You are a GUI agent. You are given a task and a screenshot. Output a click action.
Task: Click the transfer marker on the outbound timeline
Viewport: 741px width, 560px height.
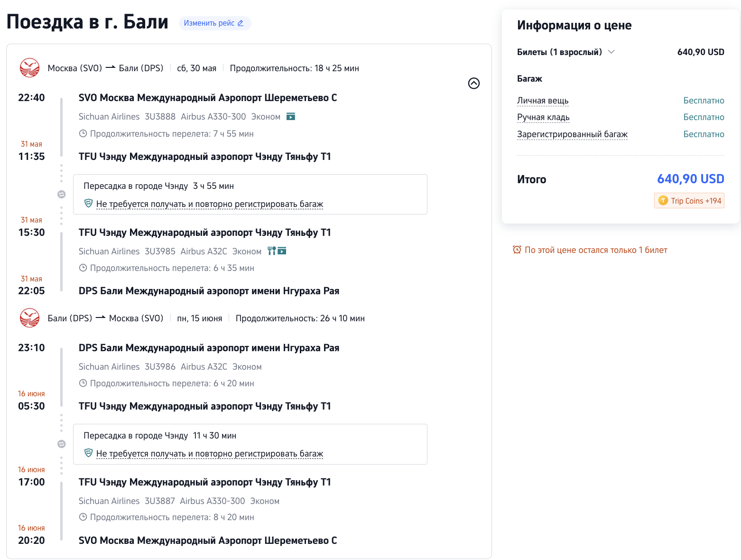61,194
